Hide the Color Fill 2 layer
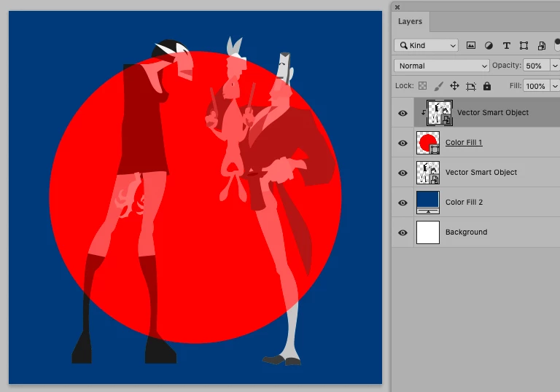Image resolution: width=560 pixels, height=392 pixels. (402, 203)
